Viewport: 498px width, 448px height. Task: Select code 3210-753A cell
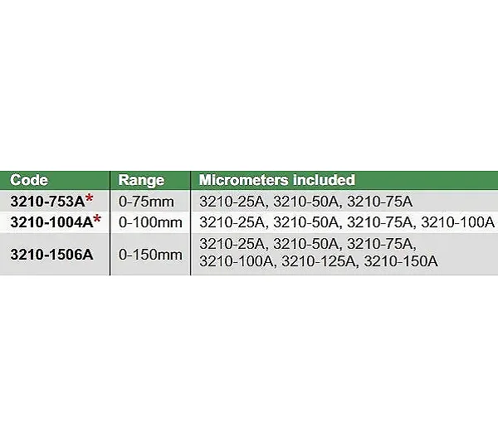coord(55,201)
